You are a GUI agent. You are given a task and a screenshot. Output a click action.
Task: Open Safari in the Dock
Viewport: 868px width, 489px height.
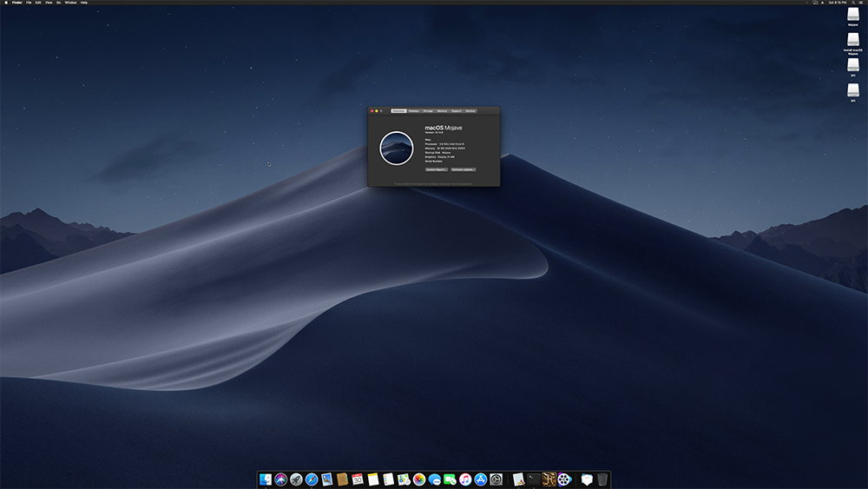point(312,479)
